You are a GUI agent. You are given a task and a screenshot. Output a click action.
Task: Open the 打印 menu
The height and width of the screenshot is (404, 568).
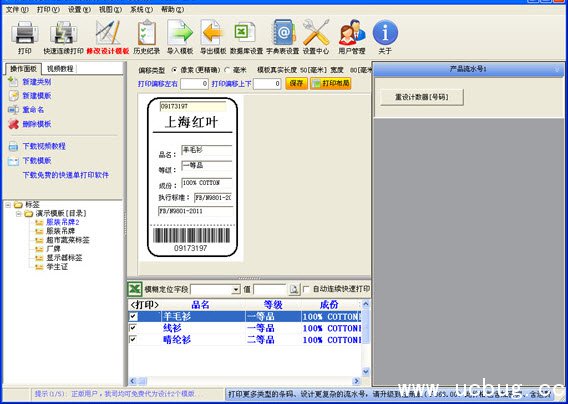48,10
